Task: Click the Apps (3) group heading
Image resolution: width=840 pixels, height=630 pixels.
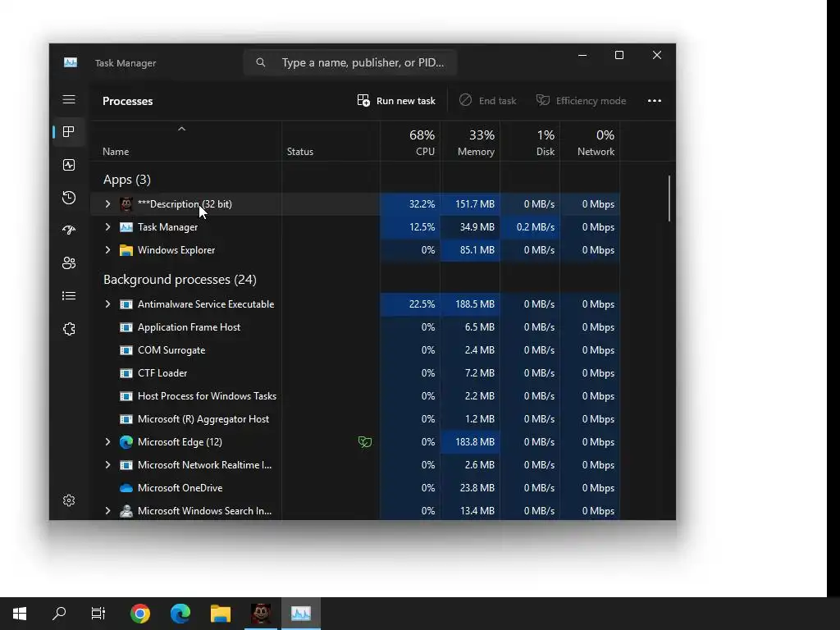Action: tap(127, 180)
